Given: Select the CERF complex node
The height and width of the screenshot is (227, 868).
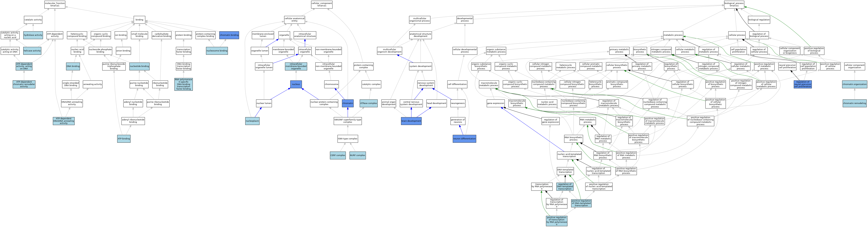Looking at the screenshot, I should click(338, 155).
